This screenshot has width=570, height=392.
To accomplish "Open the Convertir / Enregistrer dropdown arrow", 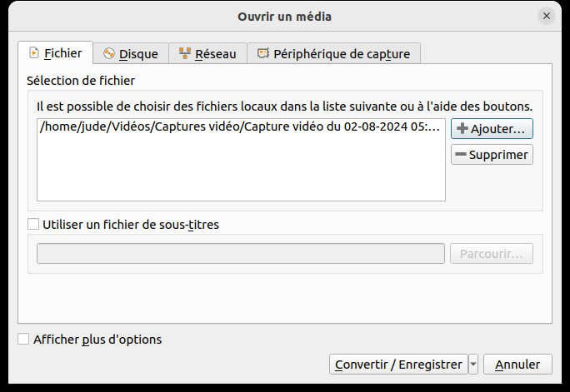I will click(473, 364).
